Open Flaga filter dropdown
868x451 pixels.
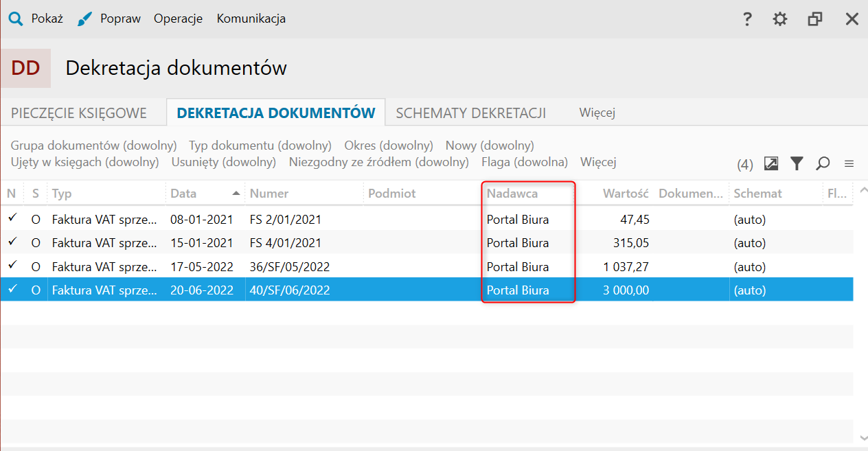point(525,162)
